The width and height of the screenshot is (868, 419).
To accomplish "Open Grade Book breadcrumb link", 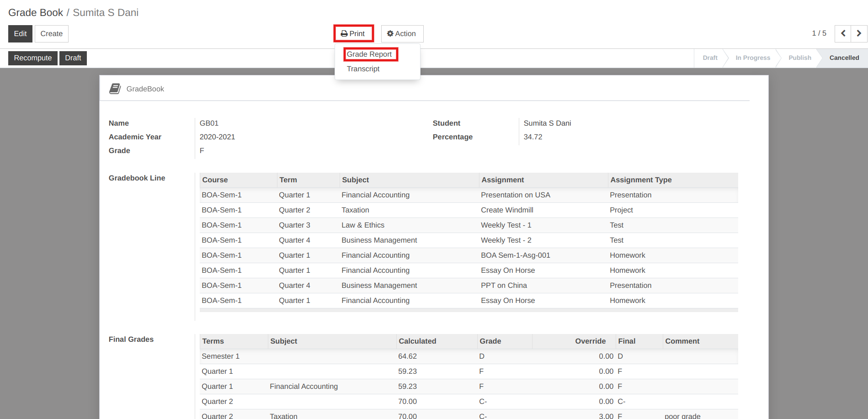I will coord(36,12).
